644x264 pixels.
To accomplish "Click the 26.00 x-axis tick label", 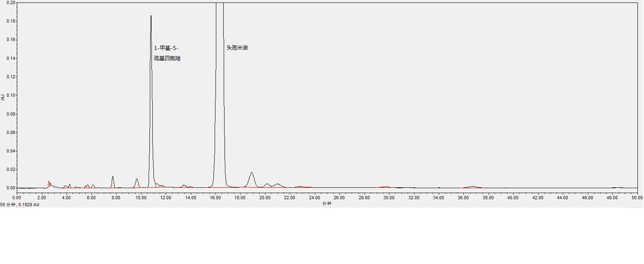I will click(339, 198).
